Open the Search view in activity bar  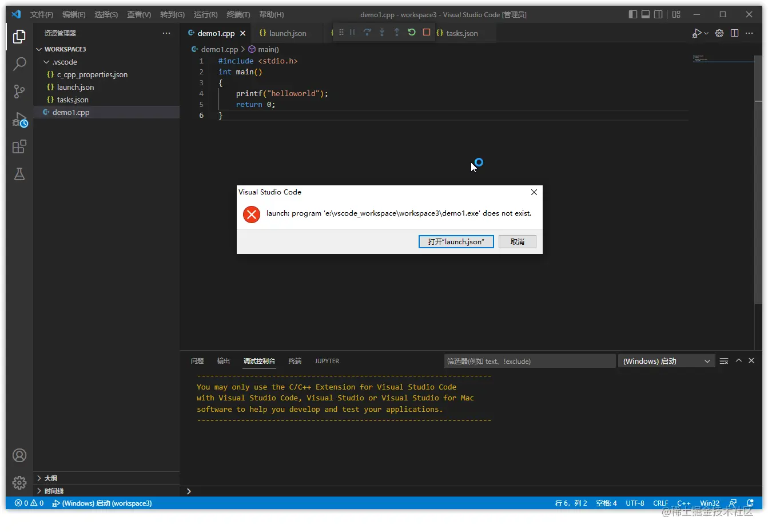pos(19,63)
